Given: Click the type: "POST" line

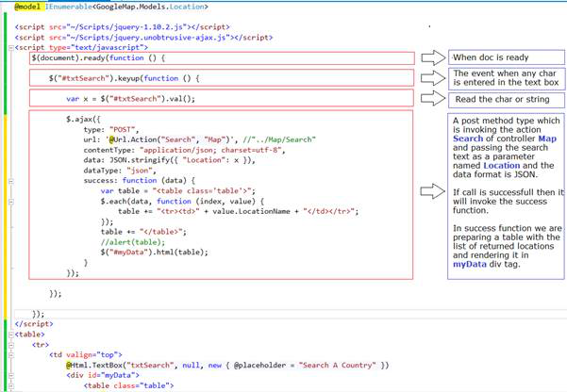Looking at the screenshot, I should 111,129.
